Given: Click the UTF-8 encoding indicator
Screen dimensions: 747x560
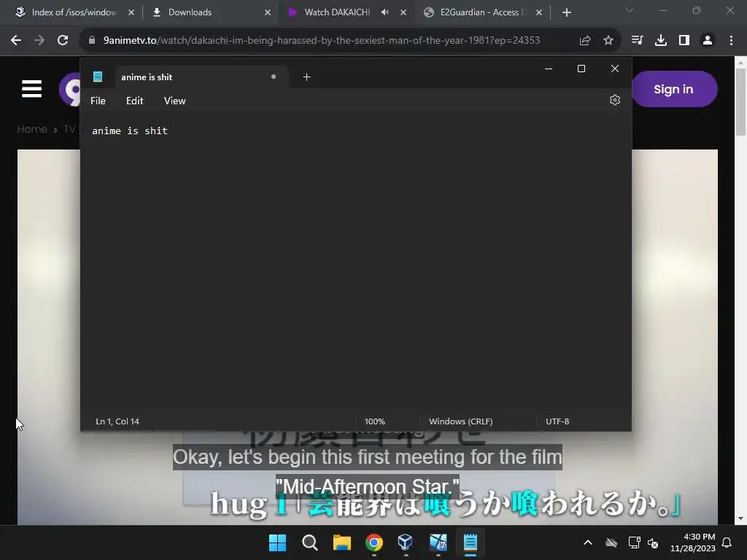Looking at the screenshot, I should tap(557, 421).
